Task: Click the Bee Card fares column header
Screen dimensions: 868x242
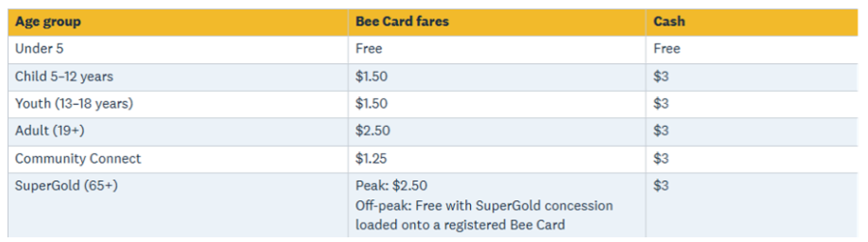Action: pos(402,22)
